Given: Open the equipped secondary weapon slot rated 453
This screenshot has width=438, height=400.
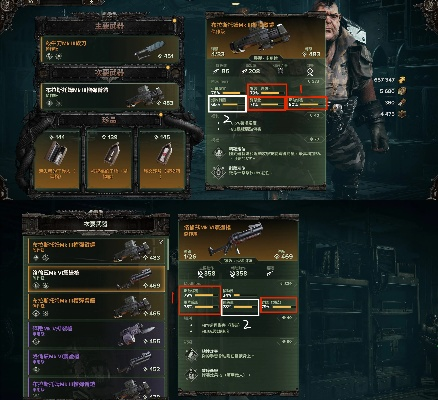Looking at the screenshot, I should (110, 96).
